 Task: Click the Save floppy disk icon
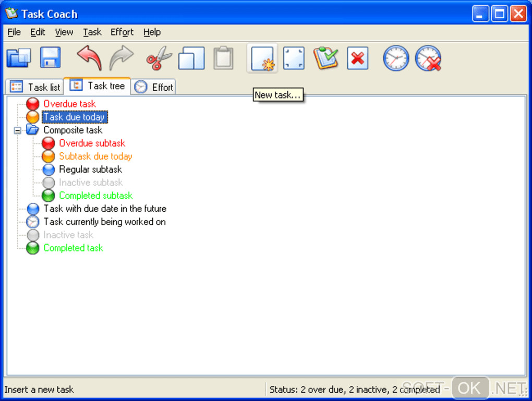pos(51,58)
